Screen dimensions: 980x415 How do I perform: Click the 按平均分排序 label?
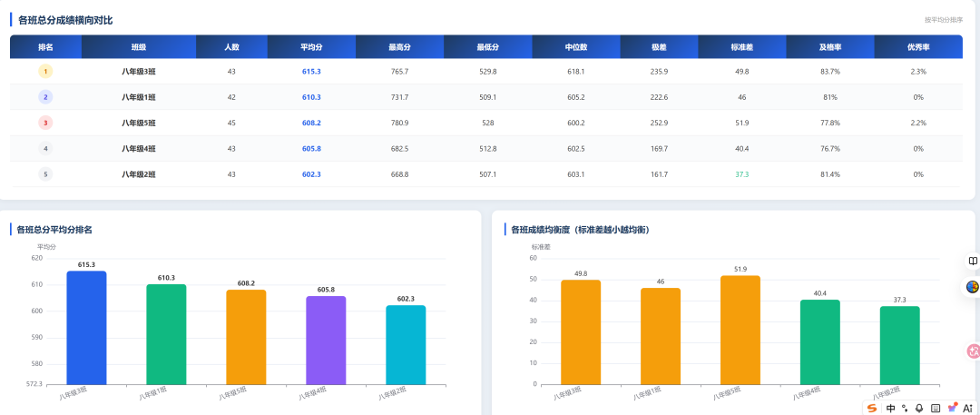click(944, 20)
